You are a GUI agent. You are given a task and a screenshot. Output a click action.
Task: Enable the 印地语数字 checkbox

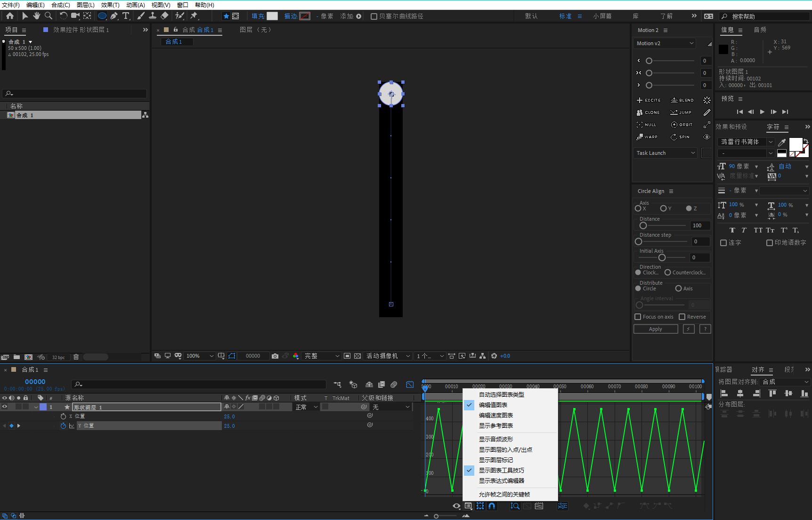click(x=770, y=243)
